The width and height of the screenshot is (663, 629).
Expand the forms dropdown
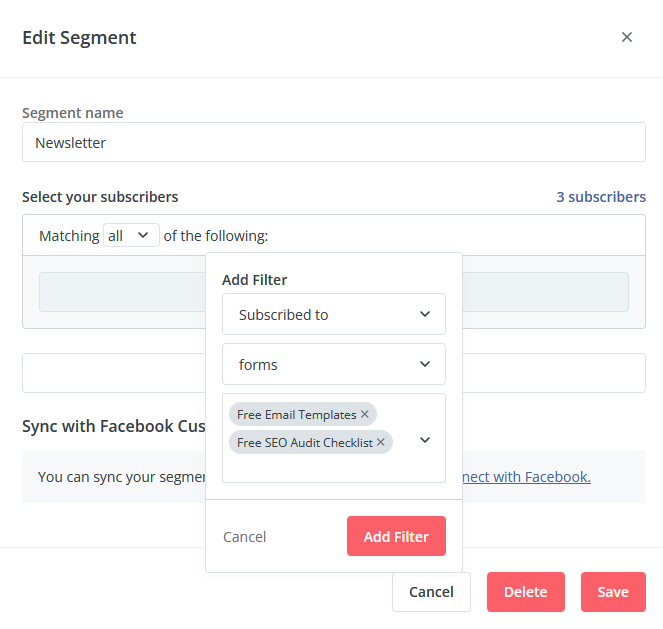click(334, 364)
